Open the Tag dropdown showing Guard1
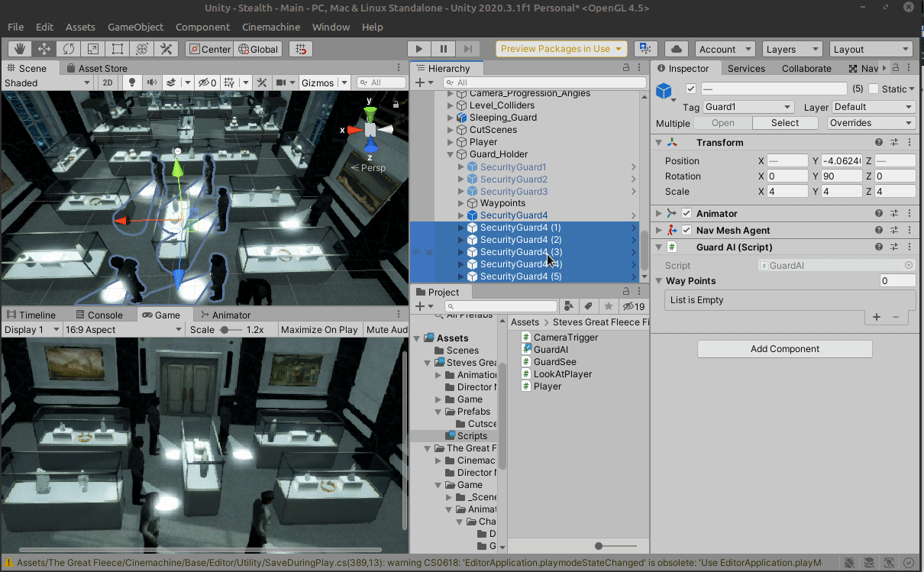 [x=748, y=108]
